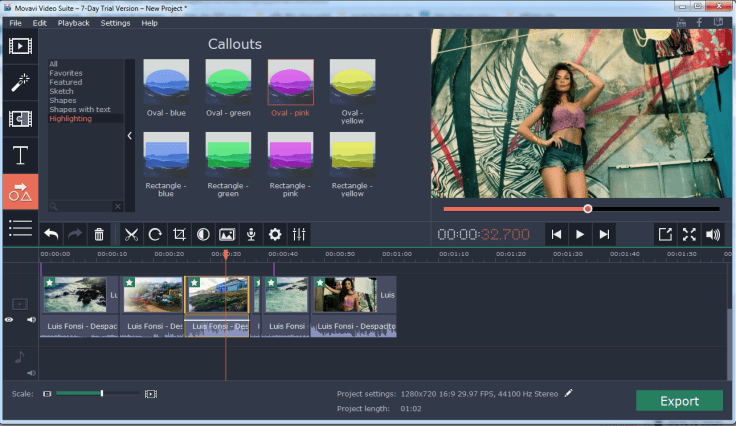Open clip properties gear icon
The height and width of the screenshot is (426, 736).
(x=275, y=234)
